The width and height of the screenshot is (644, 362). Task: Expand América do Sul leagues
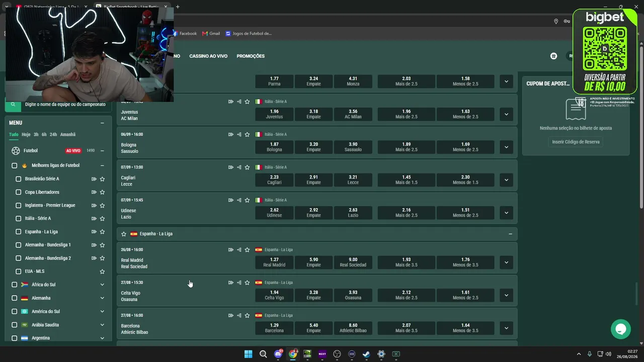pyautogui.click(x=102, y=311)
